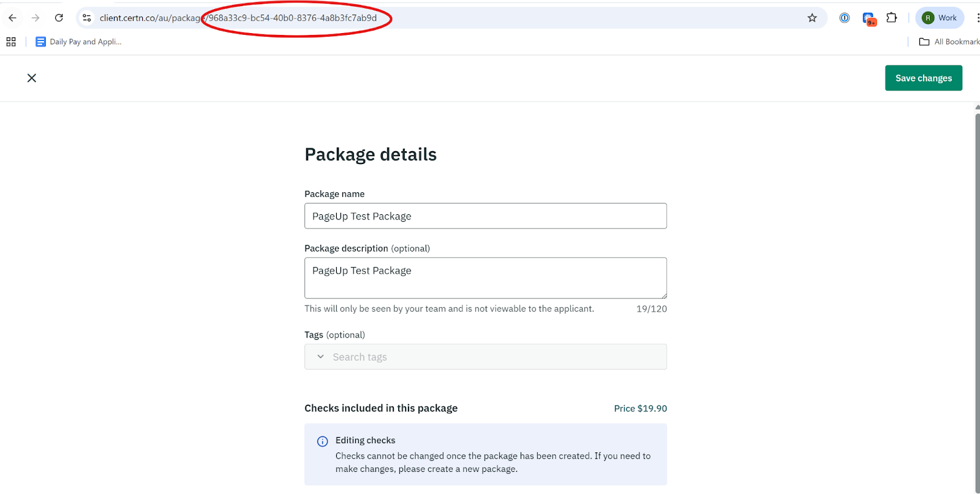Image resolution: width=980 pixels, height=494 pixels.
Task: Open the Extensions puzzle piece menu
Action: coord(892,18)
